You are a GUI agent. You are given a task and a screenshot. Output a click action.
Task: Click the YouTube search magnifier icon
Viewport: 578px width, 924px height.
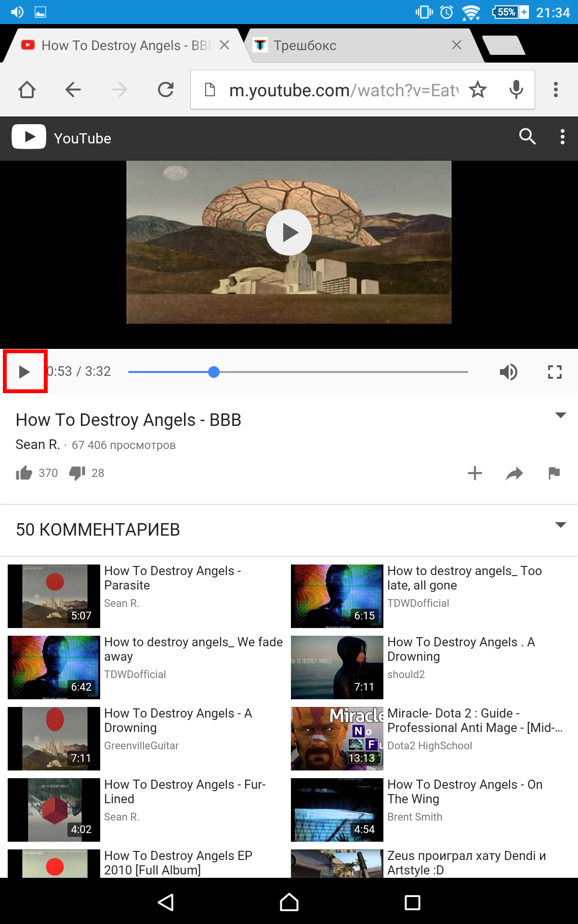click(x=527, y=137)
